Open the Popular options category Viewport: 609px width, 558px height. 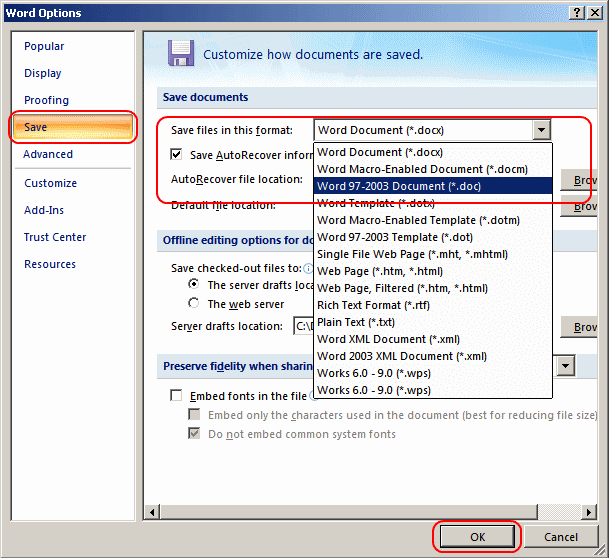click(44, 46)
